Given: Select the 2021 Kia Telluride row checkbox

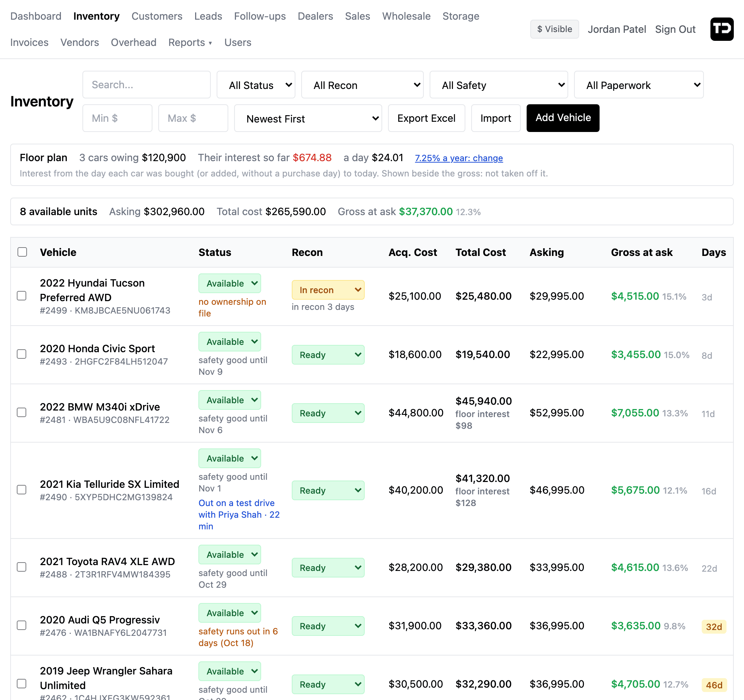Looking at the screenshot, I should [22, 490].
